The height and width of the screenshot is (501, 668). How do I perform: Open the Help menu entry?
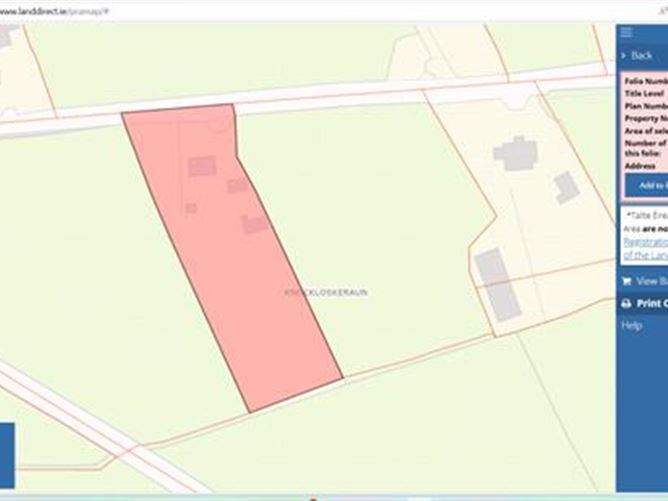pos(631,325)
